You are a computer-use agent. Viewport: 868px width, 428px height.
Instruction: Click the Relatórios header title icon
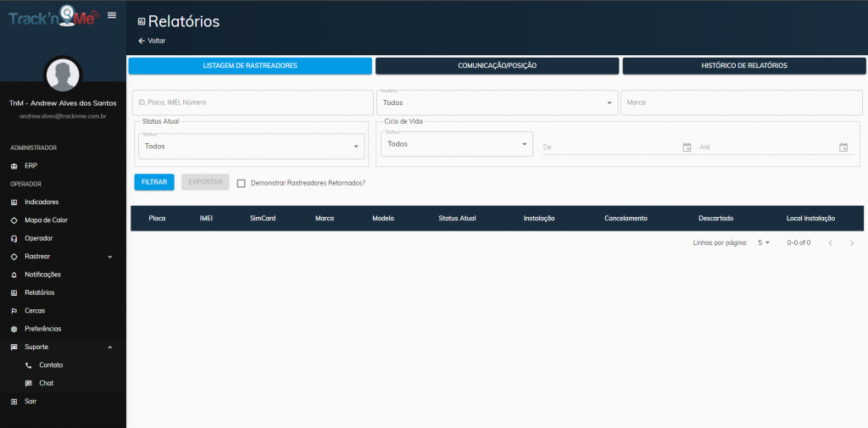(x=142, y=21)
